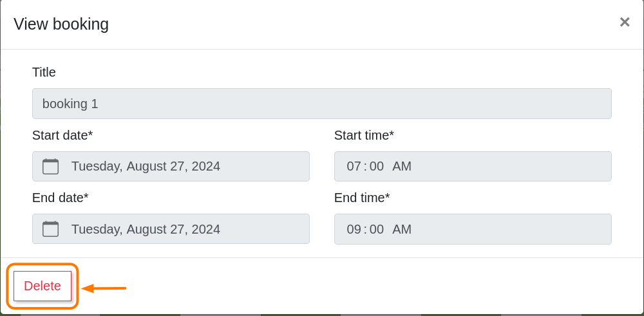Image resolution: width=644 pixels, height=316 pixels.
Task: Click the 'End time*' label
Action: (362, 198)
